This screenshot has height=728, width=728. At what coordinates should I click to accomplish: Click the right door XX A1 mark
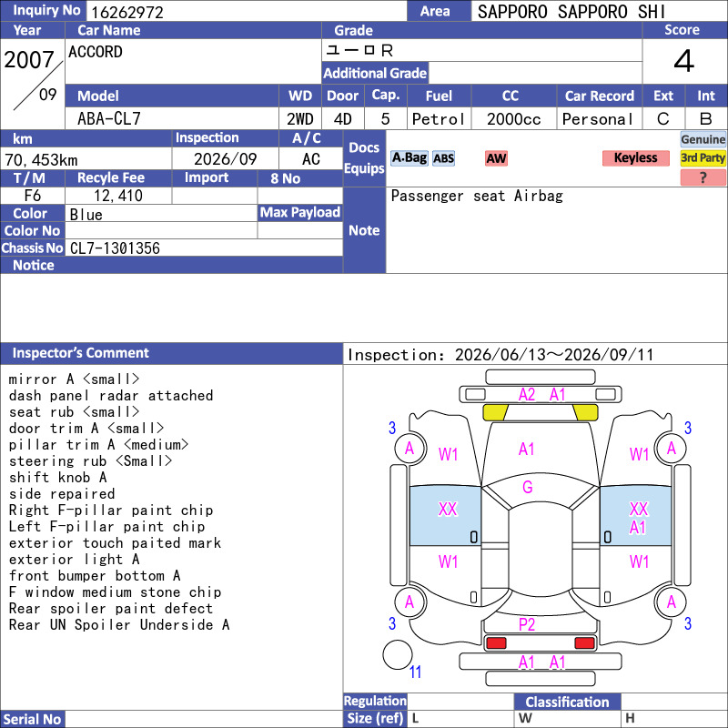[x=638, y=518]
